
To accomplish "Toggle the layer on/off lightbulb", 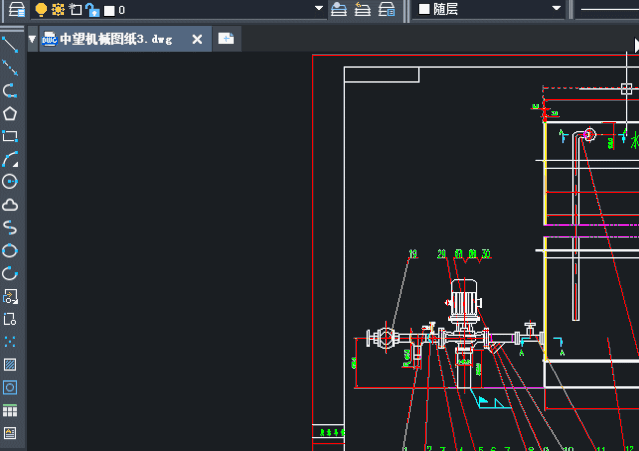I will pyautogui.click(x=41, y=9).
